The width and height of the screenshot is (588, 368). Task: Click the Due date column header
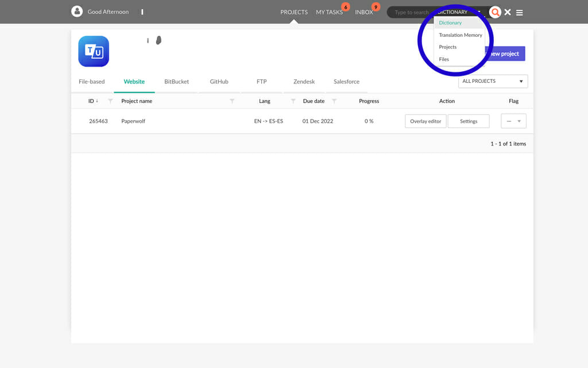coord(314,101)
